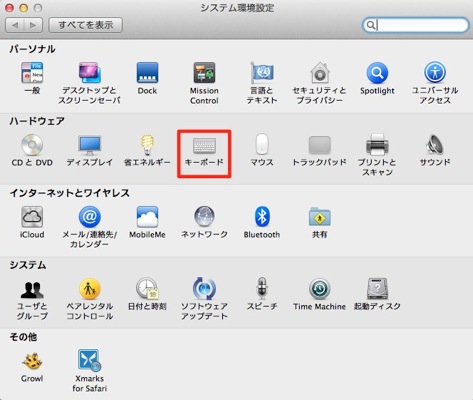Click the すべてを表示 button

point(86,25)
